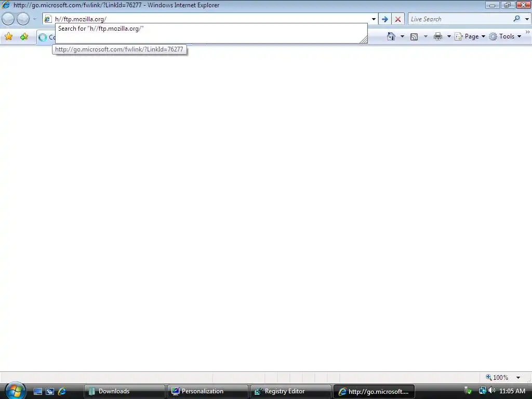Image resolution: width=532 pixels, height=399 pixels.
Task: Open the Home button dropdown arrow
Action: click(x=403, y=36)
